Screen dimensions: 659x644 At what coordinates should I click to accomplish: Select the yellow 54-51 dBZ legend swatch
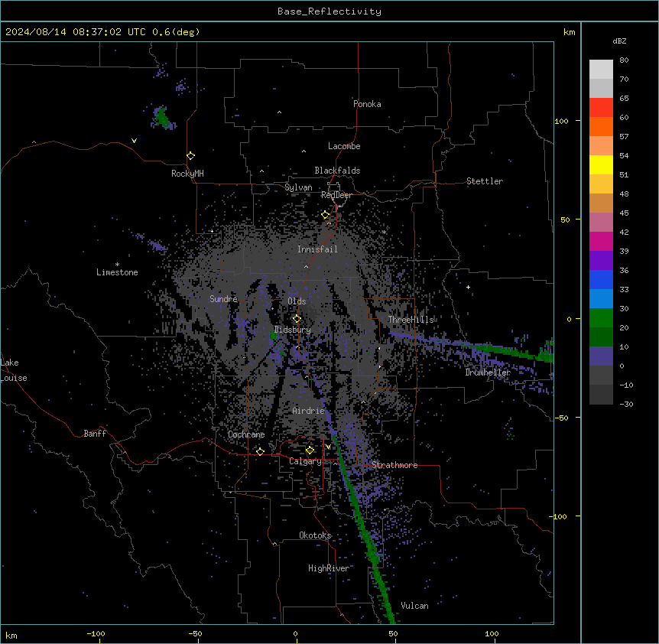[601, 164]
